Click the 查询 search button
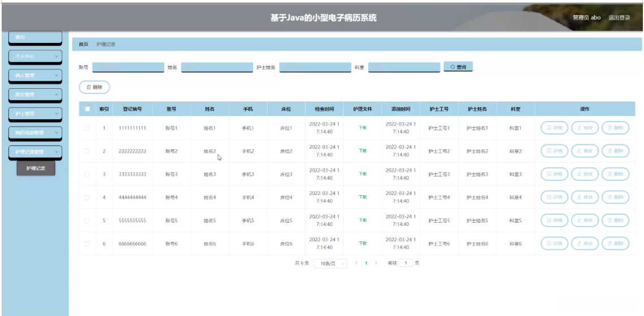644x316 pixels. coord(458,67)
